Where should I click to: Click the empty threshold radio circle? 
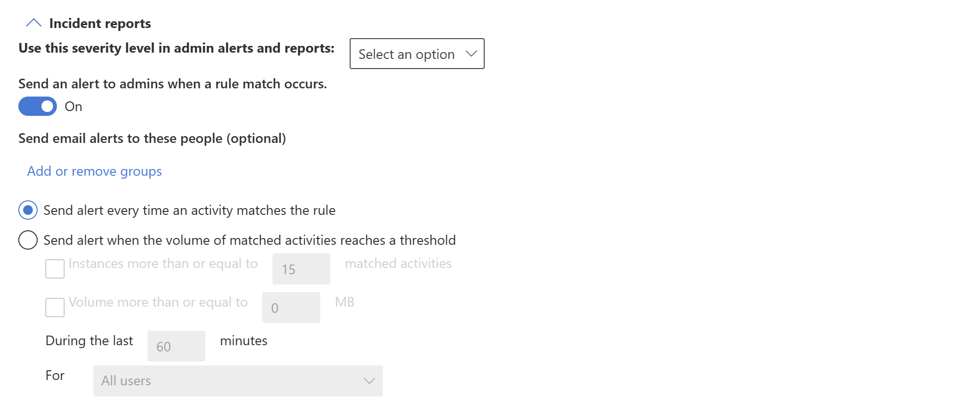(x=28, y=240)
